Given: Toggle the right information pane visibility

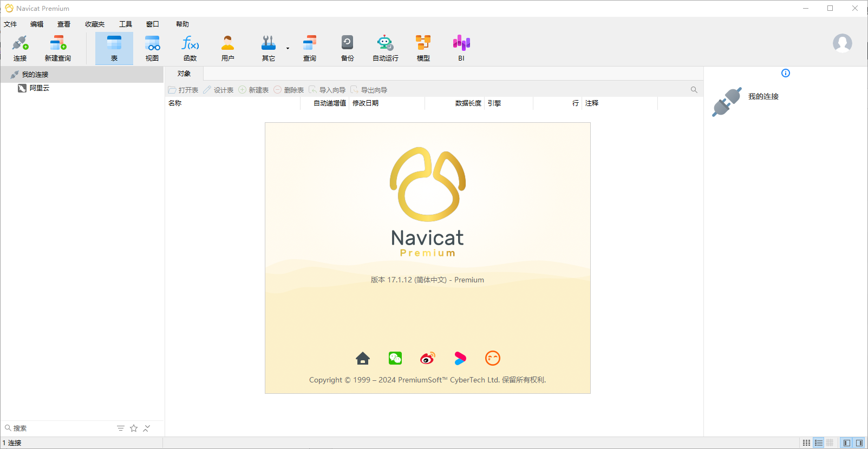Looking at the screenshot, I should tap(859, 443).
